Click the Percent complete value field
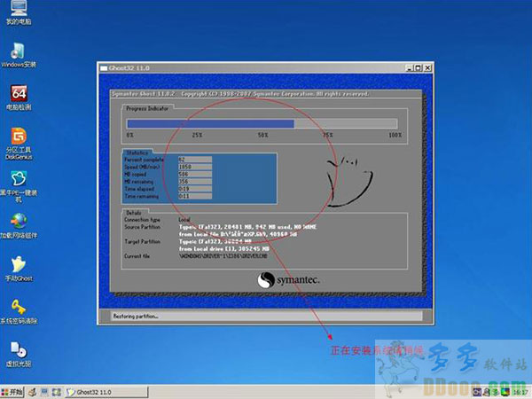The width and height of the screenshot is (532, 399). 195,160
